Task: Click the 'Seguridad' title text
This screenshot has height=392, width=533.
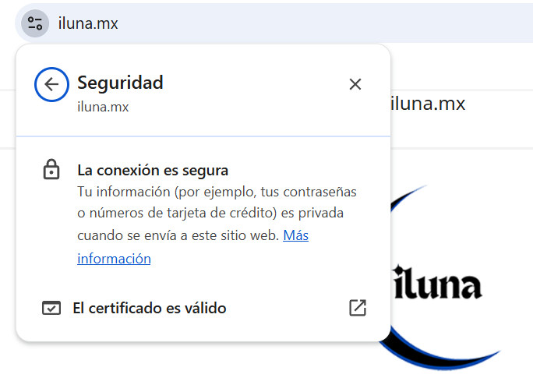Action: [x=120, y=83]
